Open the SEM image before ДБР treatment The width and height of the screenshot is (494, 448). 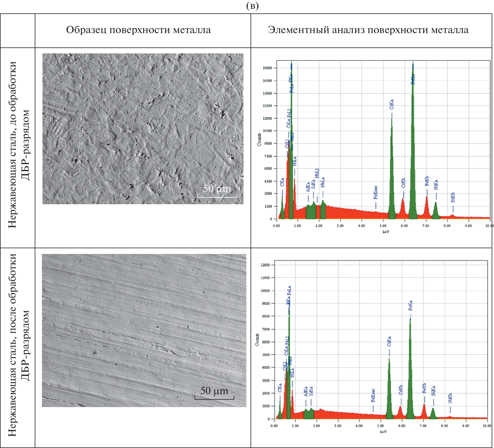pos(143,129)
